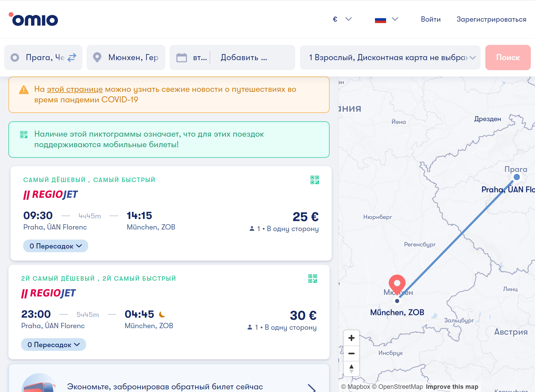Click the red München destination map pin
Image resolution: width=535 pixels, height=392 pixels.
[397, 284]
